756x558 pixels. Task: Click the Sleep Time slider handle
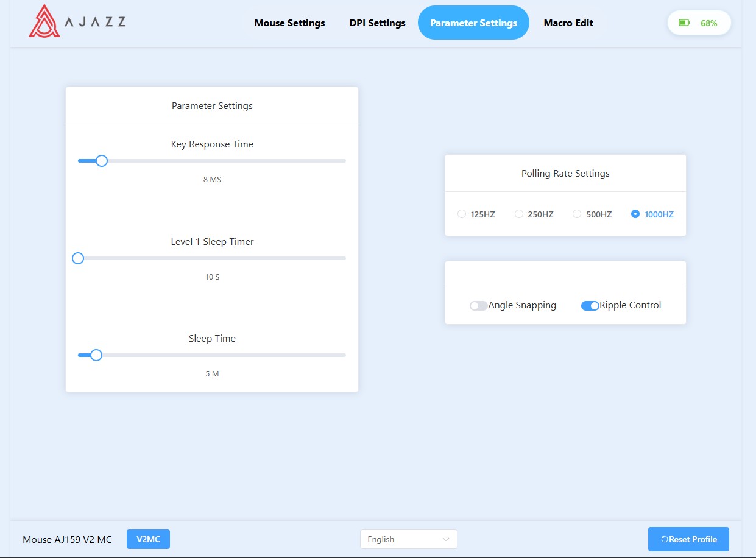coord(96,355)
